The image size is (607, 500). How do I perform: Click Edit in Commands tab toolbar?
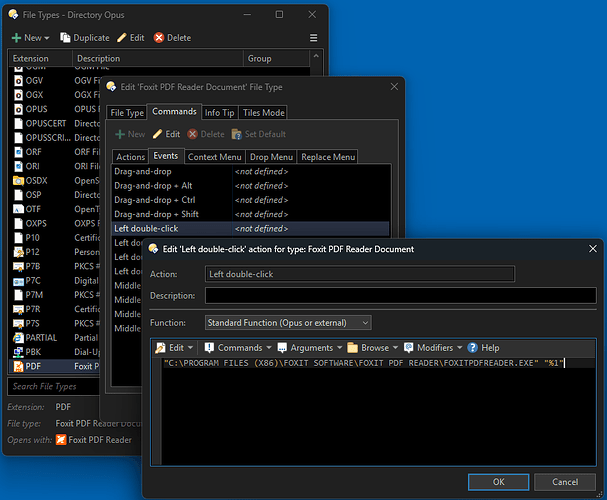(166, 134)
